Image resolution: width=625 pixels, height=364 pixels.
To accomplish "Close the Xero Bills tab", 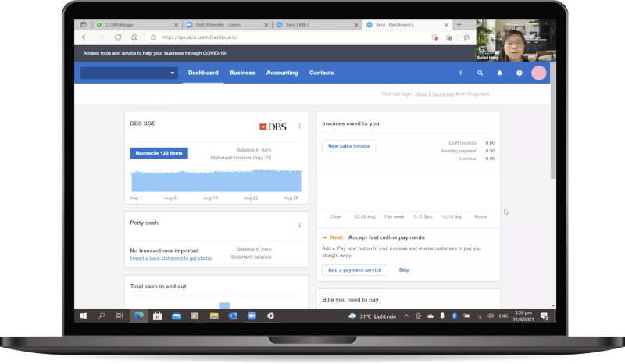I will [x=356, y=25].
